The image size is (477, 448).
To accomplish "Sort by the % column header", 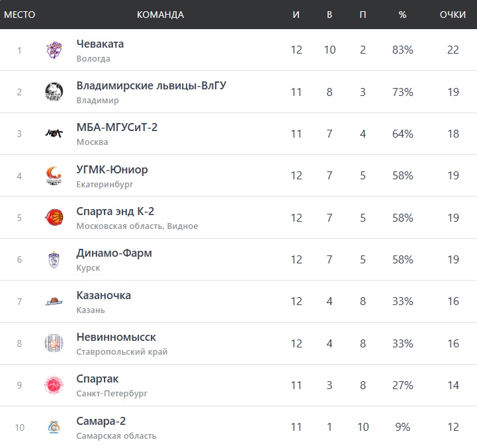I will pyautogui.click(x=402, y=15).
